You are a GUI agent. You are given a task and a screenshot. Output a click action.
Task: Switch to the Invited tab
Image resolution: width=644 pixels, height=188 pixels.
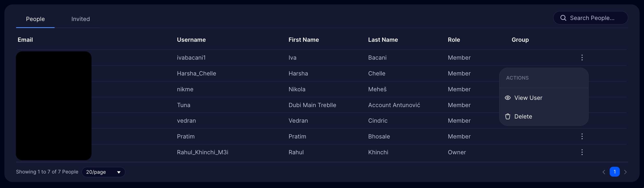pyautogui.click(x=81, y=19)
